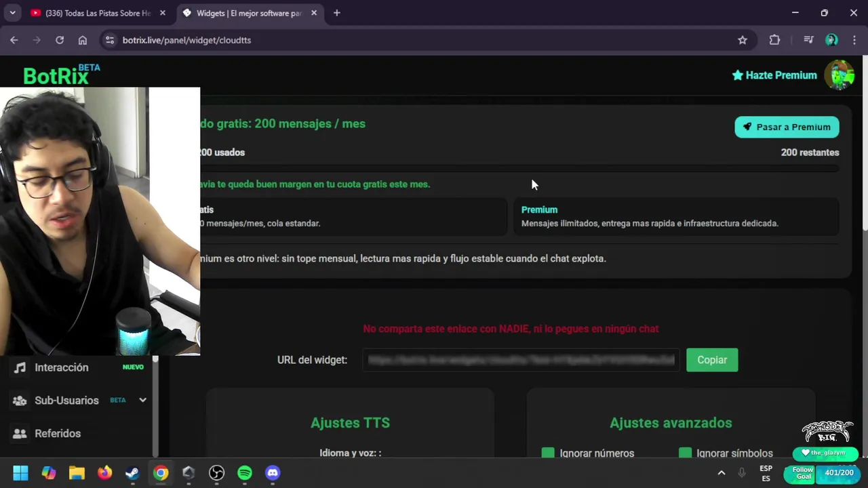Open Steam from the taskbar
The image size is (868, 488).
tap(133, 472)
